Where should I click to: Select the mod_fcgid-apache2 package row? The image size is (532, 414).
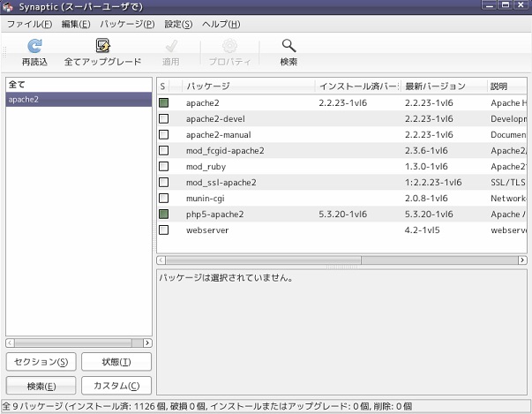[341, 150]
